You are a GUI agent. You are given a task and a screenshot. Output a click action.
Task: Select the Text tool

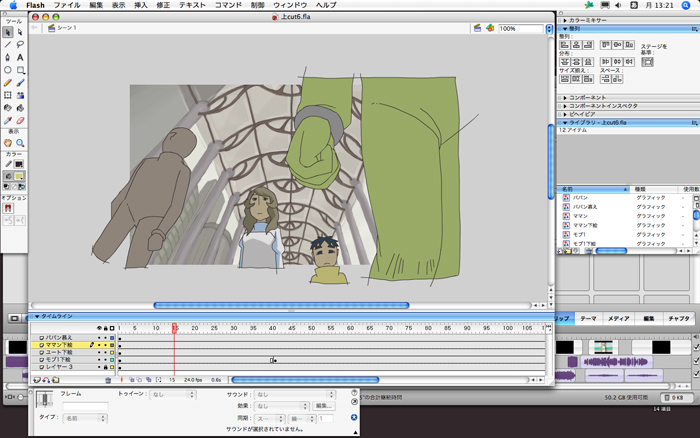[20, 57]
